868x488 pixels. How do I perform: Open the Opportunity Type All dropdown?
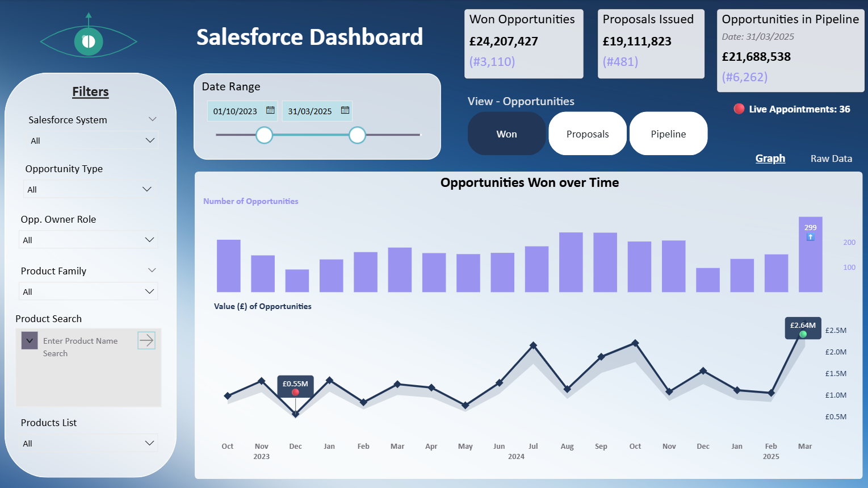[90, 189]
